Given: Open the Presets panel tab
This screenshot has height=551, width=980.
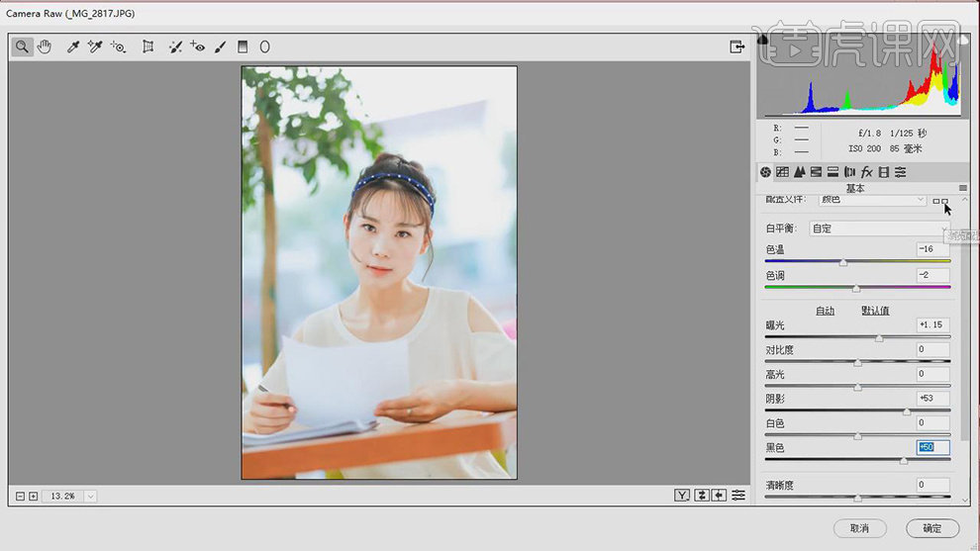Looking at the screenshot, I should pos(901,172).
